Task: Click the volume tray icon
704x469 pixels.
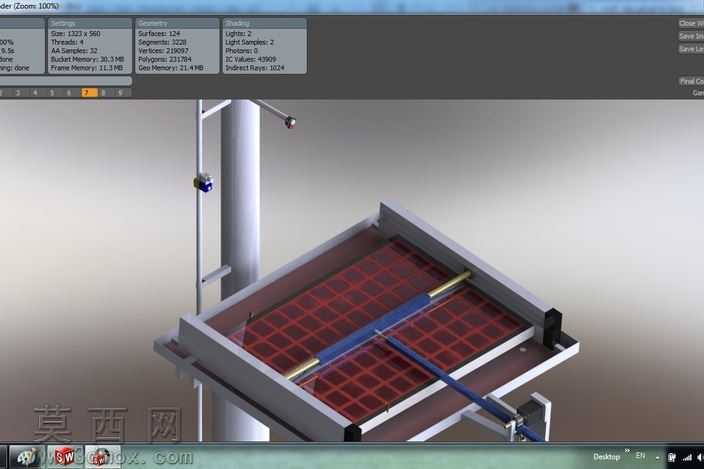Action: click(x=700, y=457)
